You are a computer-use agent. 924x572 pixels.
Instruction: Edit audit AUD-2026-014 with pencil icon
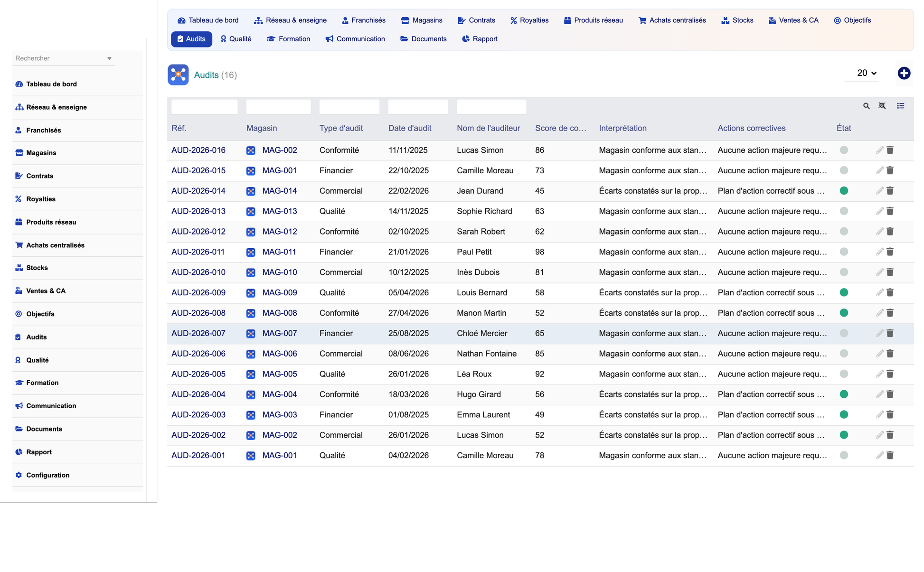pyautogui.click(x=879, y=191)
